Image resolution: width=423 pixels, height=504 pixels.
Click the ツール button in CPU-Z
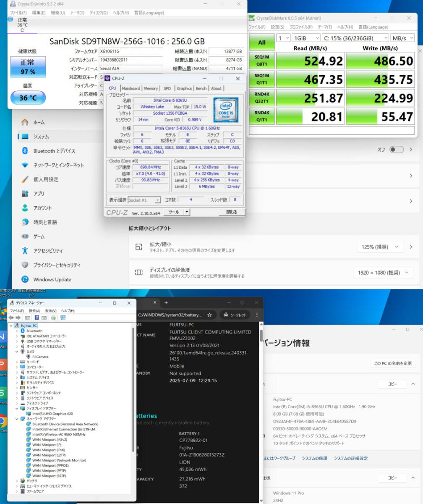(x=173, y=212)
